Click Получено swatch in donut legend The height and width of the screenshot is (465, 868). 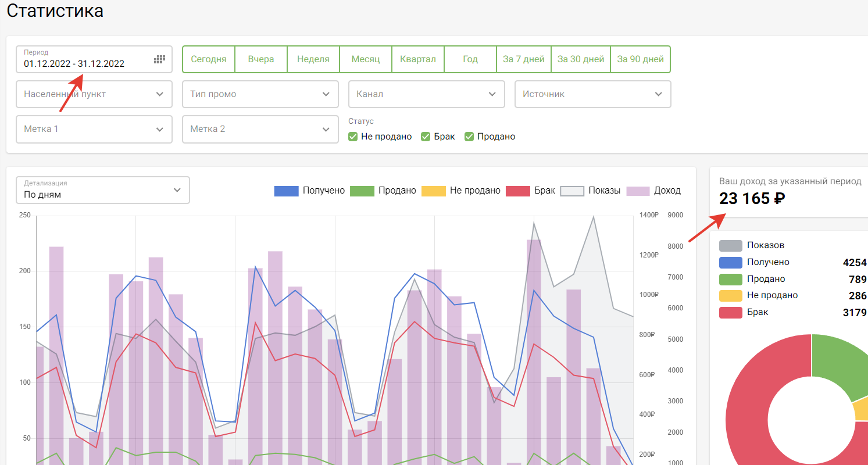tap(731, 262)
